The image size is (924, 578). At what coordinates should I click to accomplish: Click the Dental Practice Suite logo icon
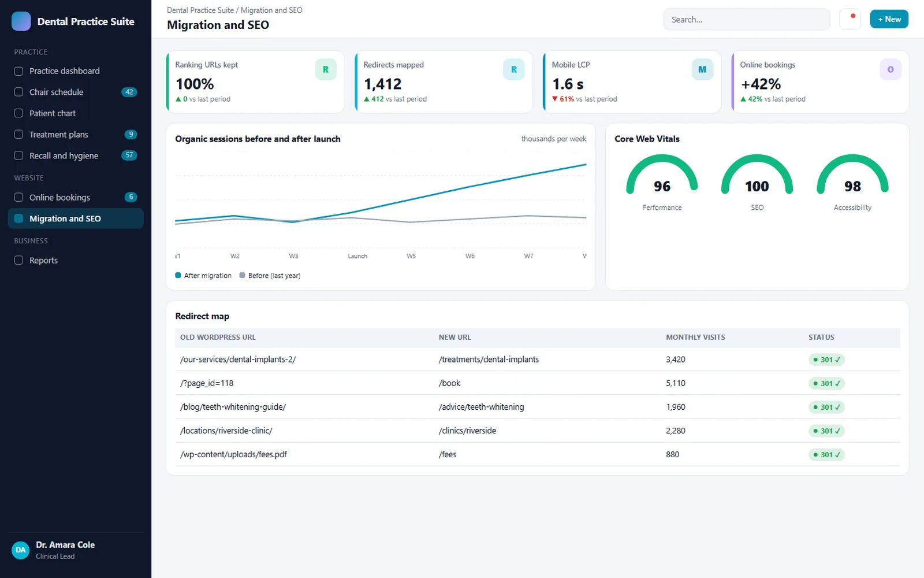[x=21, y=21]
